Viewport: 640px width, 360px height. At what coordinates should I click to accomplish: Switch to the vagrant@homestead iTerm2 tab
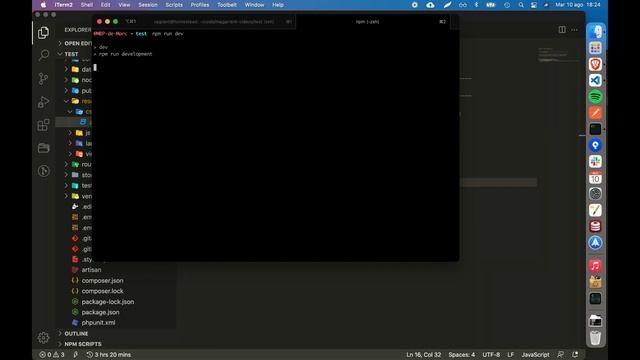click(213, 22)
